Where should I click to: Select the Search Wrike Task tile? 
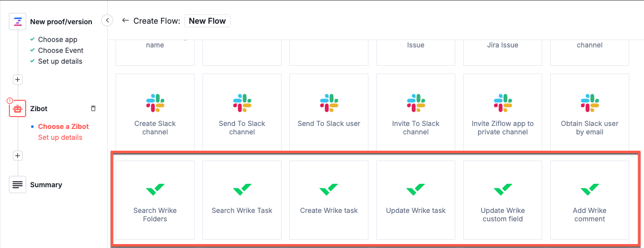click(x=242, y=200)
